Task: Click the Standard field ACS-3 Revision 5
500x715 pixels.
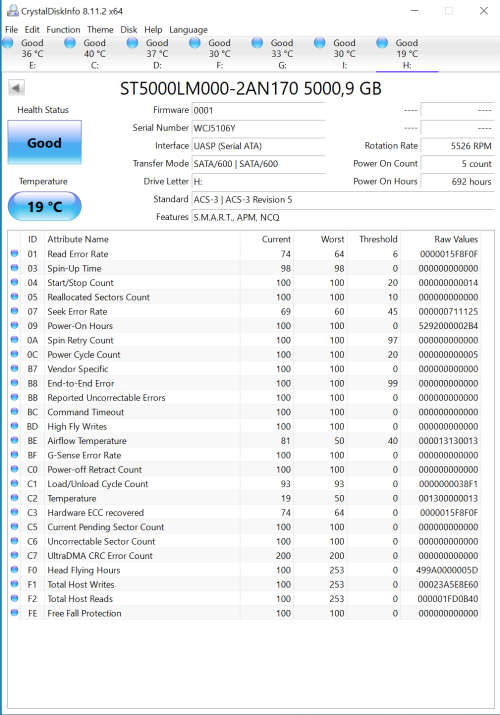Action: click(x=343, y=199)
